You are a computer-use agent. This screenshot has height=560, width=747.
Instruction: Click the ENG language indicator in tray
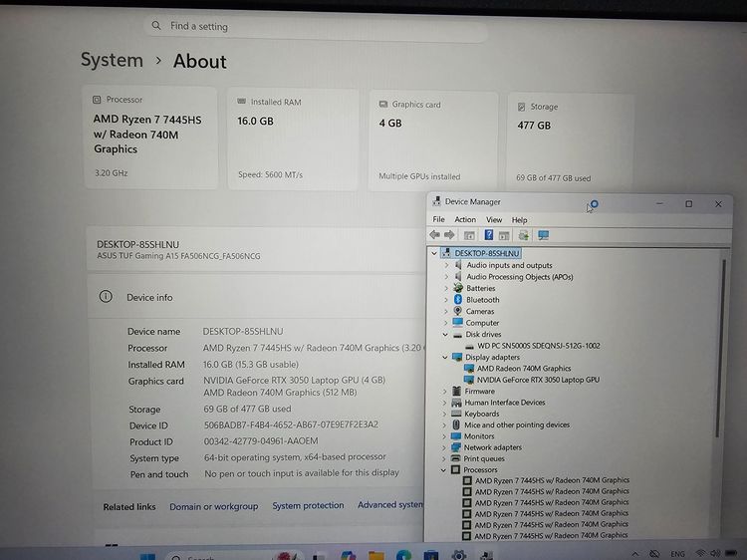click(x=677, y=554)
